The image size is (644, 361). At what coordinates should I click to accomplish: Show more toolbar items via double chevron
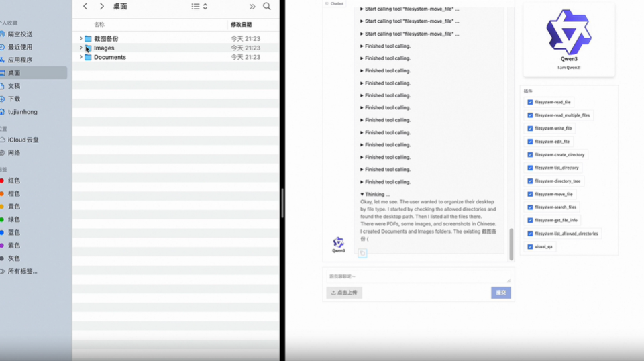(252, 7)
